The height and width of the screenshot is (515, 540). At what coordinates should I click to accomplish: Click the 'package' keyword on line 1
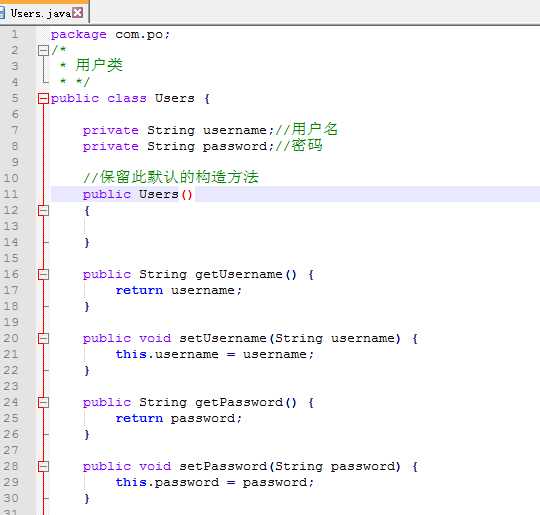click(x=79, y=35)
